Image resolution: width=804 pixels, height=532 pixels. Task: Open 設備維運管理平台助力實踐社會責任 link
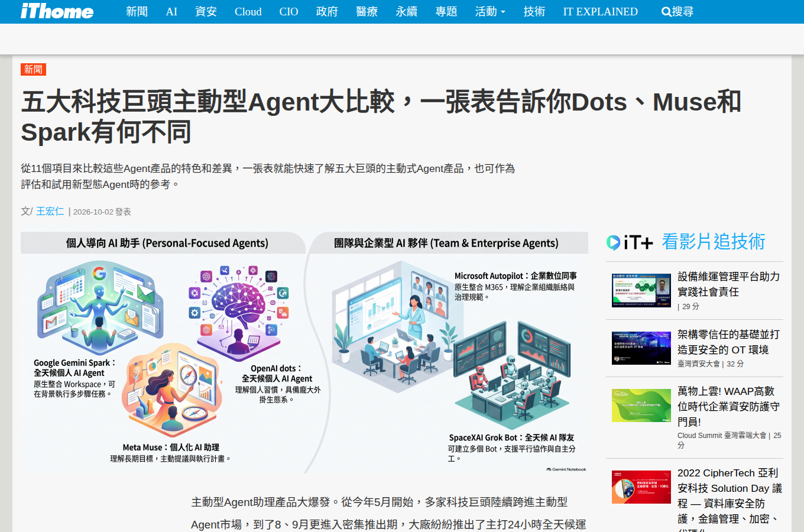click(729, 284)
